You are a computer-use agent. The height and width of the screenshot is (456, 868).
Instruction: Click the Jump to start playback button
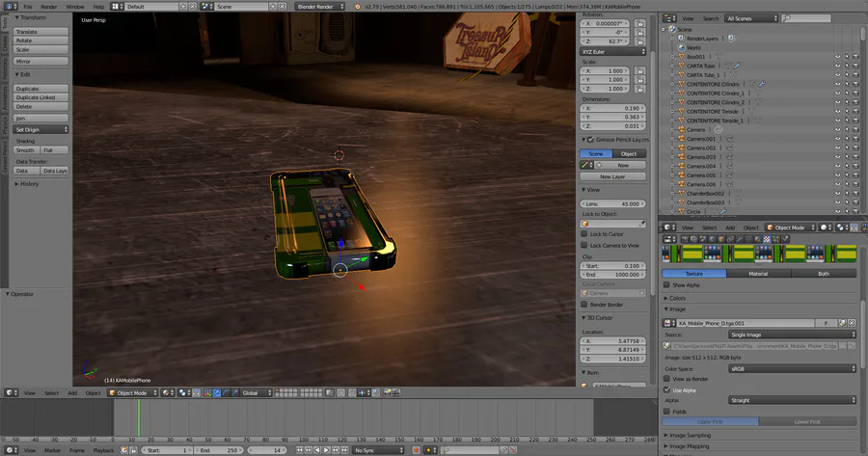pos(300,450)
